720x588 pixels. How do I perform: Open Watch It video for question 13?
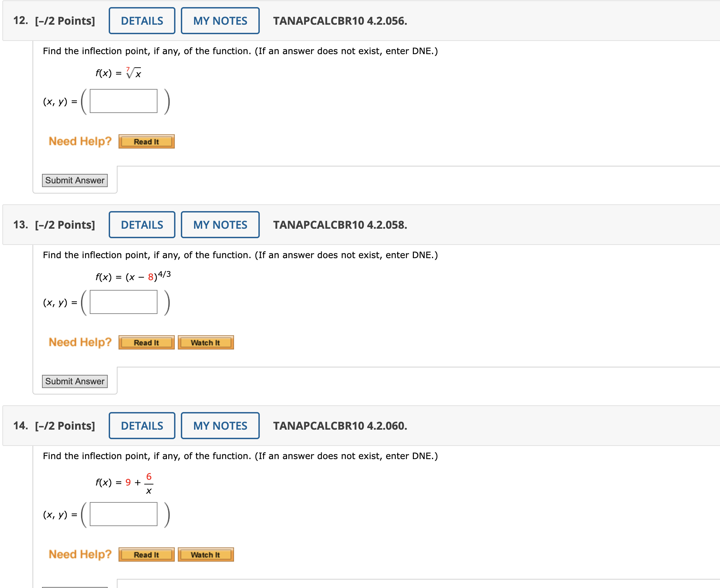pyautogui.click(x=206, y=342)
